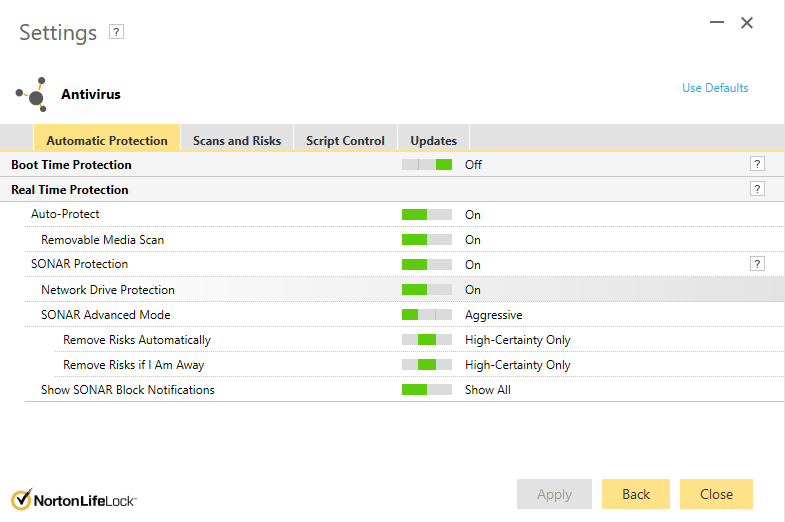The image size is (785, 522).
Task: Open help for SONAR Protection
Action: tap(757, 264)
